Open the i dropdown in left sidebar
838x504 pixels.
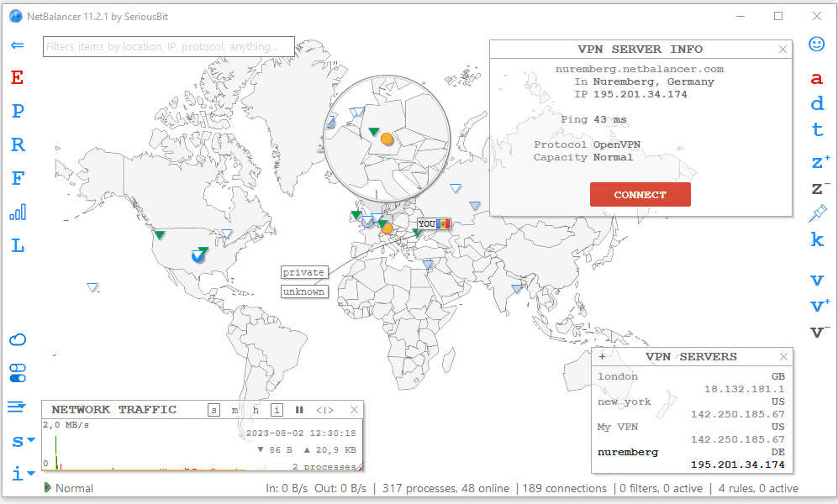(x=23, y=474)
